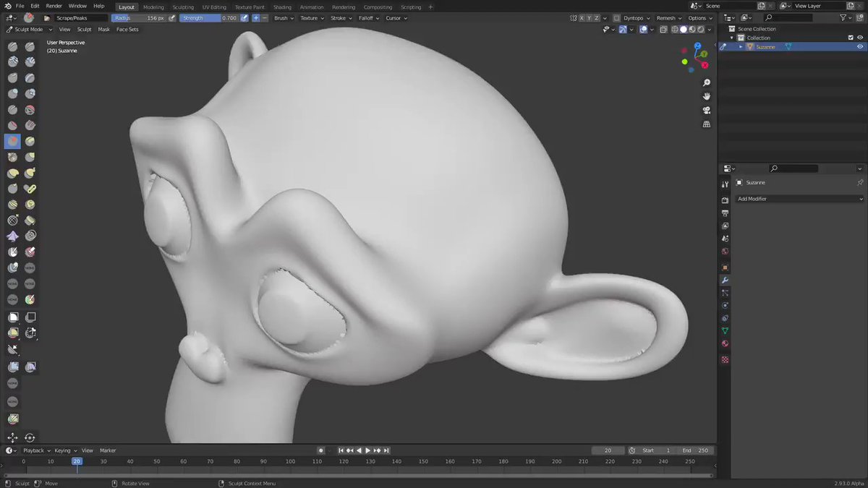
Task: Open the Falloff settings dropdown
Action: [369, 18]
